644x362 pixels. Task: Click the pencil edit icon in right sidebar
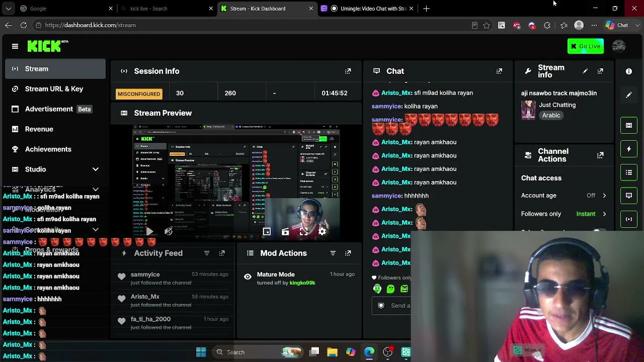pyautogui.click(x=629, y=95)
